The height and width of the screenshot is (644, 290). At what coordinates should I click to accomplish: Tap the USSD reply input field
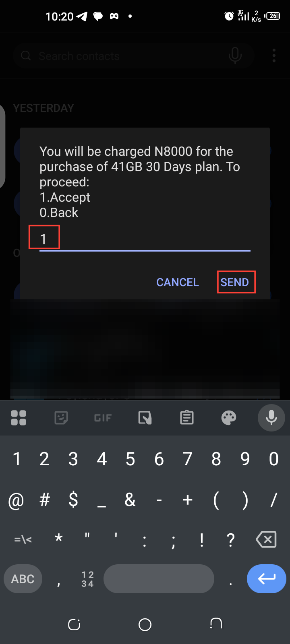click(x=145, y=239)
